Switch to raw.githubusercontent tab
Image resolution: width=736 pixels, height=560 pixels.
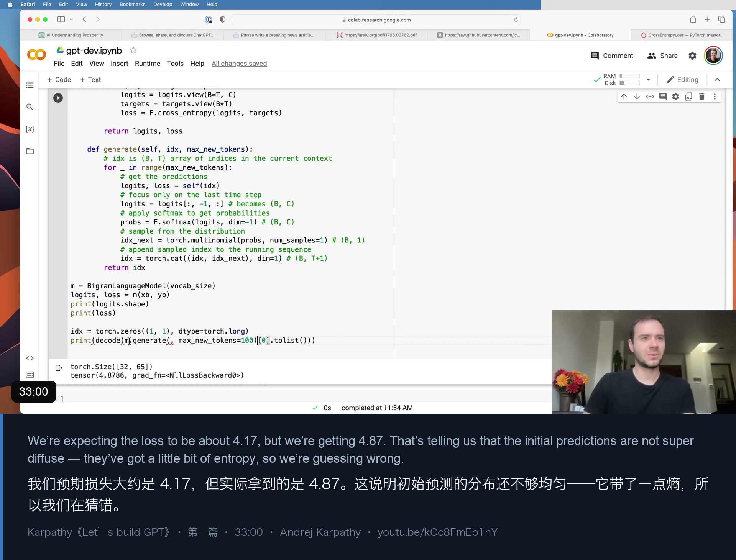(478, 35)
